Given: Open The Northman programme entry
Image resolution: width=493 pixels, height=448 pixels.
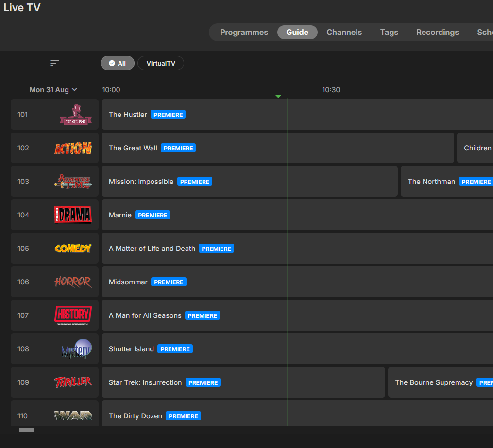Looking at the screenshot, I should pos(447,182).
